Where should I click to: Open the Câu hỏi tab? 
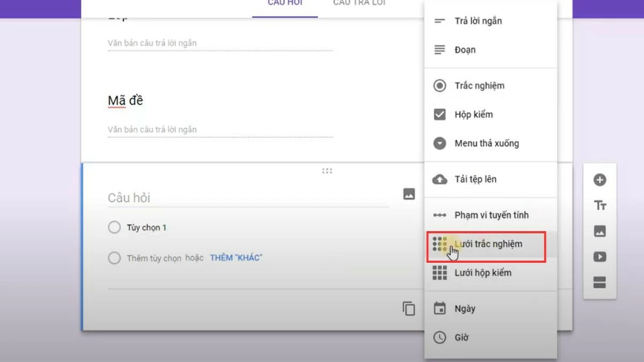point(284,3)
